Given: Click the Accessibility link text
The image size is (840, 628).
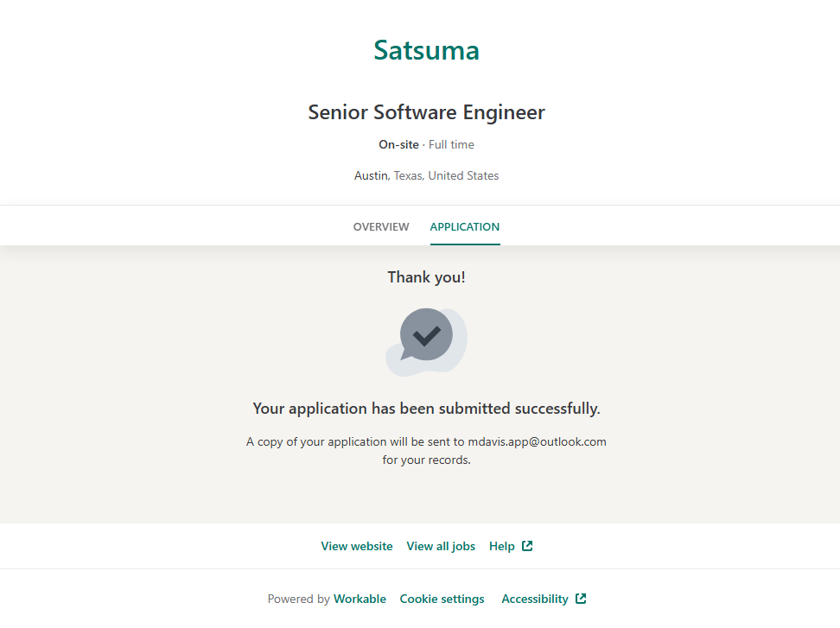Looking at the screenshot, I should click(x=534, y=599).
